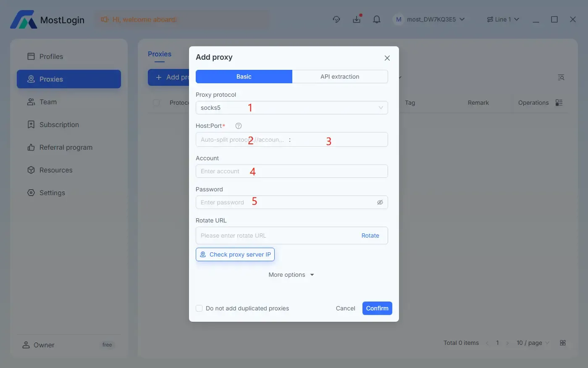Image resolution: width=588 pixels, height=368 pixels.
Task: Click the Enter account field
Action: 292,171
